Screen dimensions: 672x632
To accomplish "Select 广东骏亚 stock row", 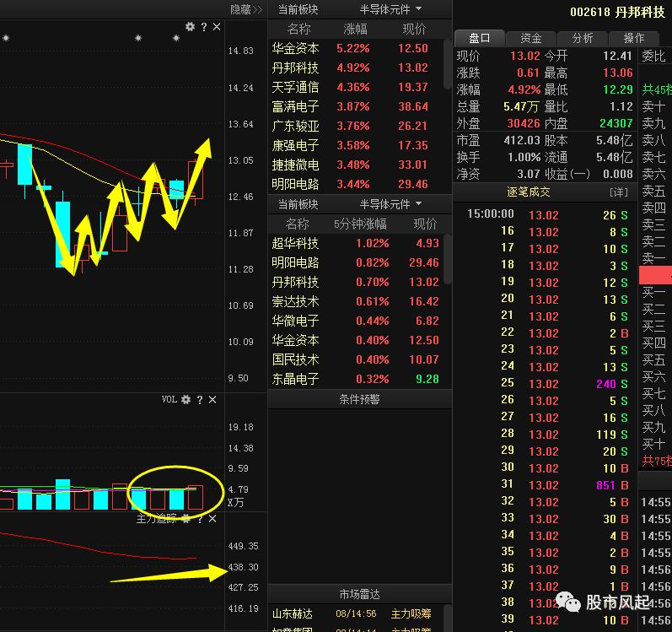I will click(x=356, y=126).
